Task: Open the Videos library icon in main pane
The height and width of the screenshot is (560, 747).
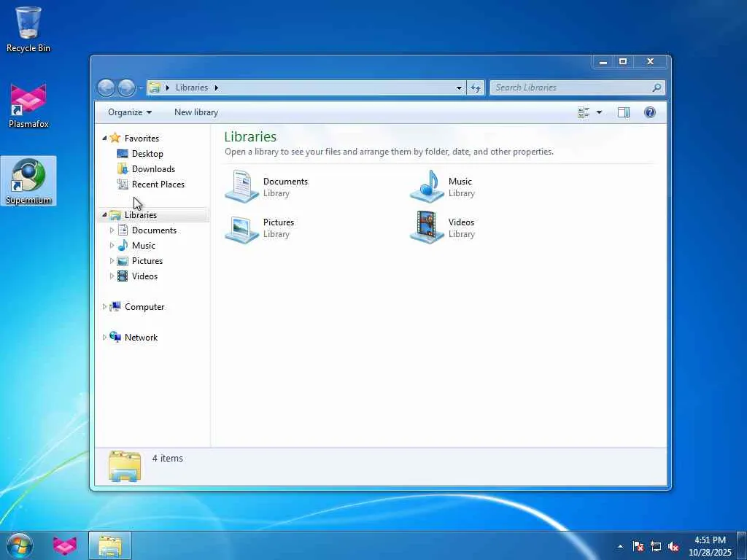Action: pyautogui.click(x=427, y=227)
